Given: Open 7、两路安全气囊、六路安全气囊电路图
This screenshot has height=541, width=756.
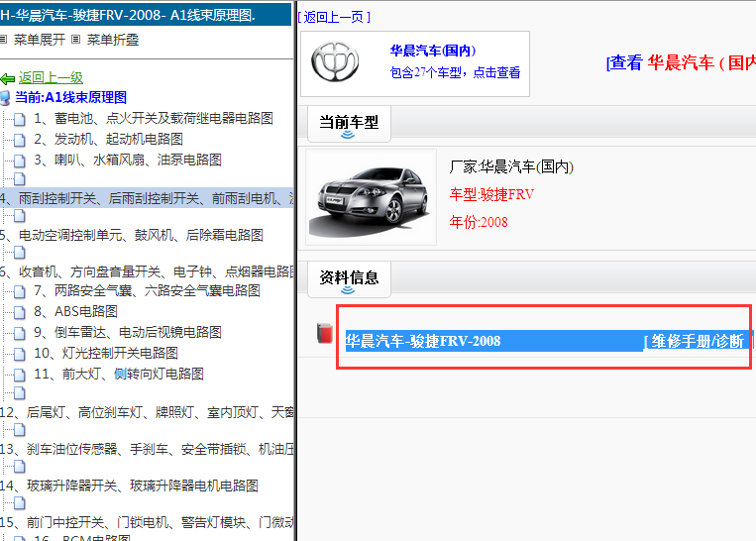Looking at the screenshot, I should tap(147, 290).
